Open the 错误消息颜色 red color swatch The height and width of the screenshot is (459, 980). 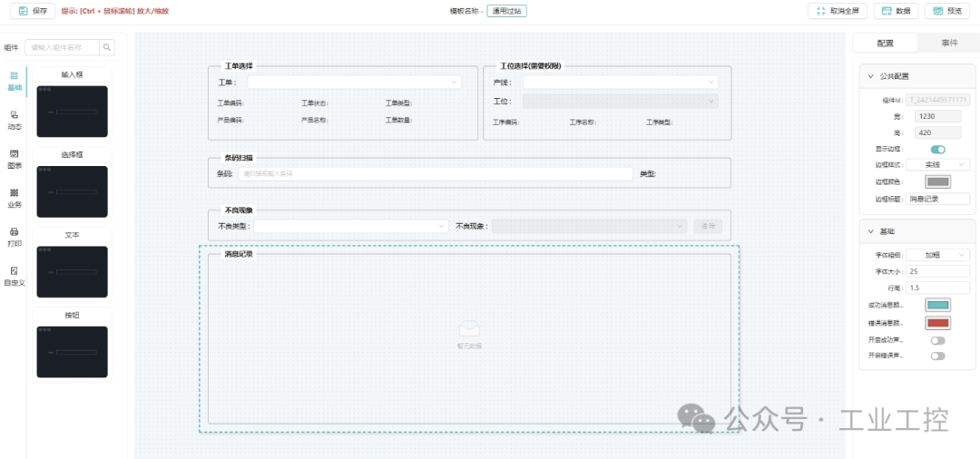tap(938, 323)
